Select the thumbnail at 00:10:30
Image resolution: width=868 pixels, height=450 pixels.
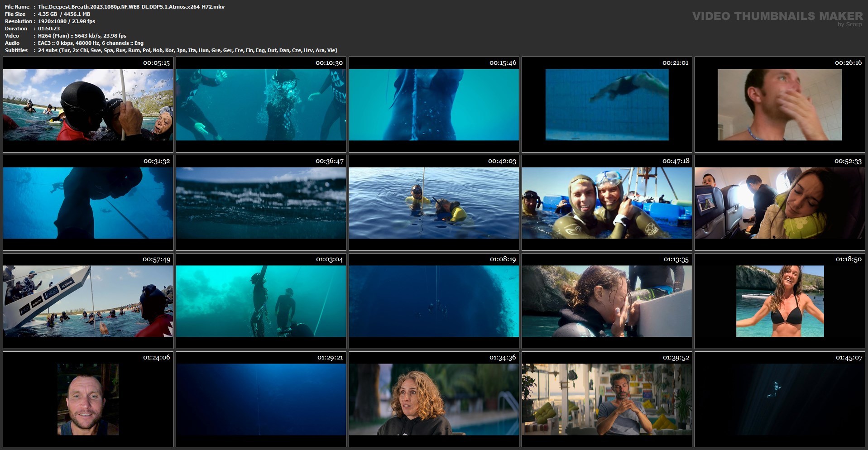(261, 105)
